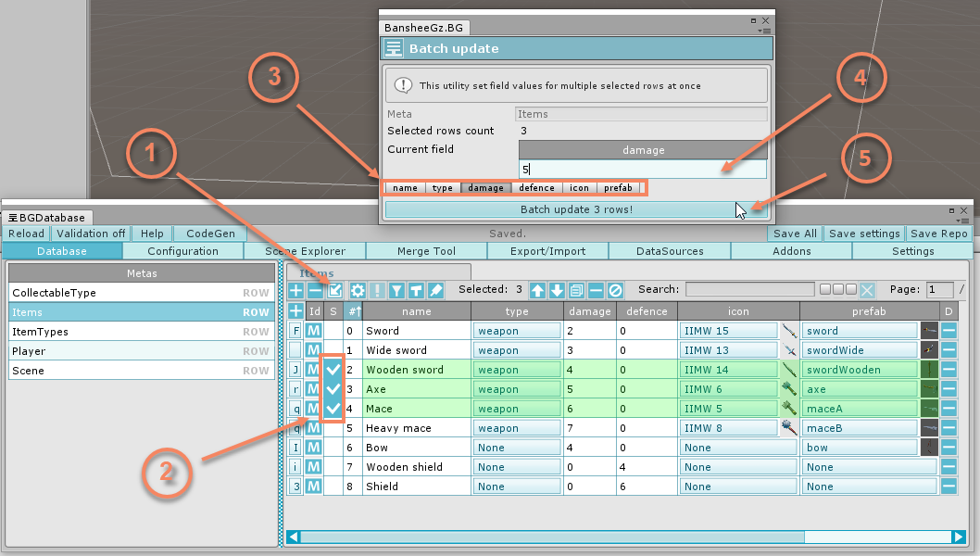Open the gear settings icon in Items toolbar

(357, 290)
